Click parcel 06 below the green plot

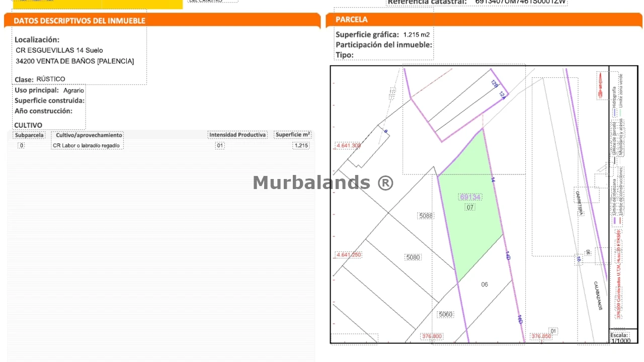click(x=485, y=285)
